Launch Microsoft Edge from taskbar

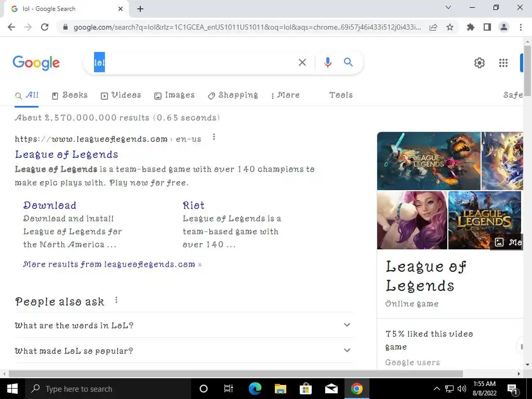[x=255, y=389]
